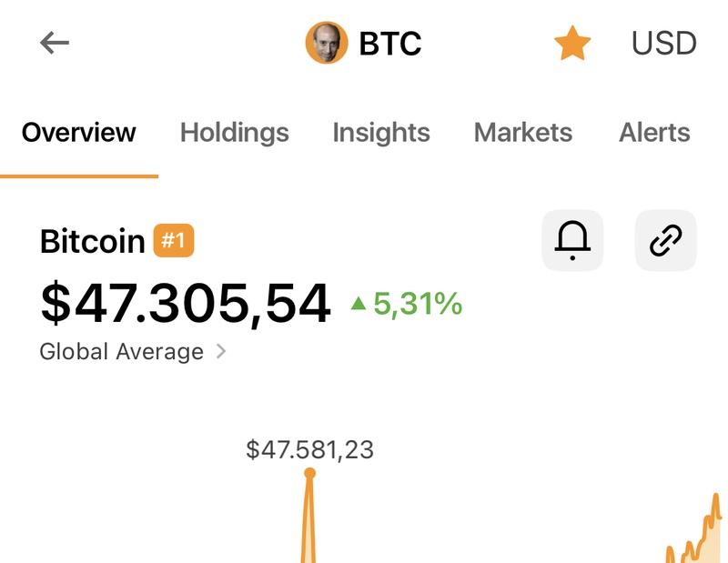Open the Global Average source link
The height and width of the screenshot is (563, 728).
tap(121, 352)
